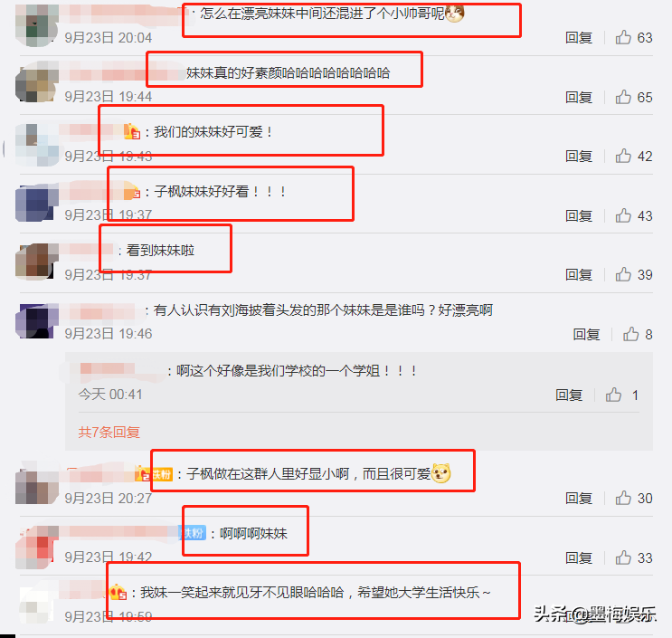Like the comment with 63 likes
Screen dimensions: 672x638
click(x=623, y=37)
